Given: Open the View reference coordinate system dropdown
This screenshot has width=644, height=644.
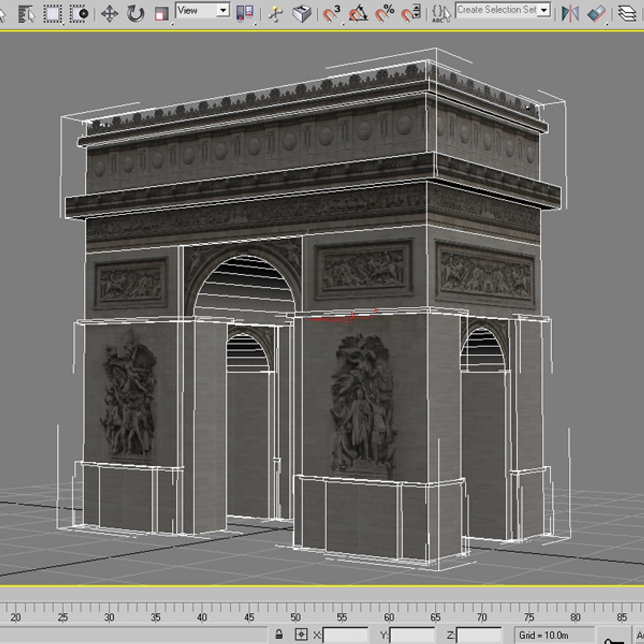Looking at the screenshot, I should 203,10.
